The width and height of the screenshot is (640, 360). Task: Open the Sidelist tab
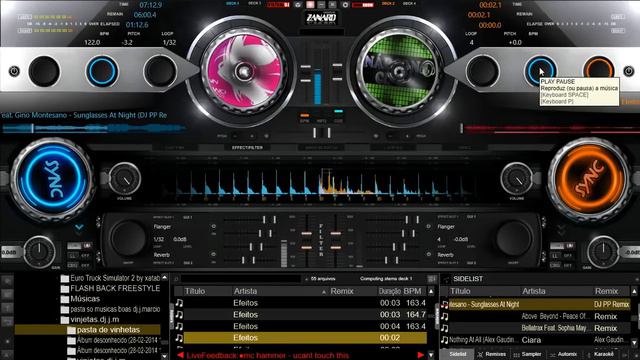pos(458,354)
